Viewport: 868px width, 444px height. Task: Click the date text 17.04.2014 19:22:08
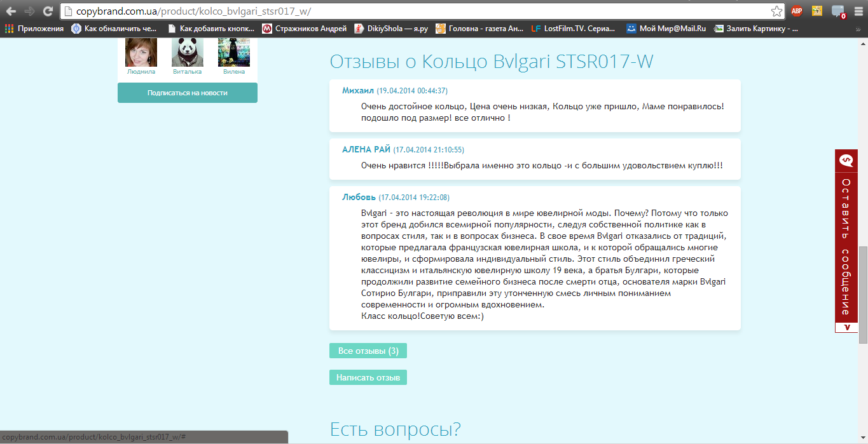(414, 198)
